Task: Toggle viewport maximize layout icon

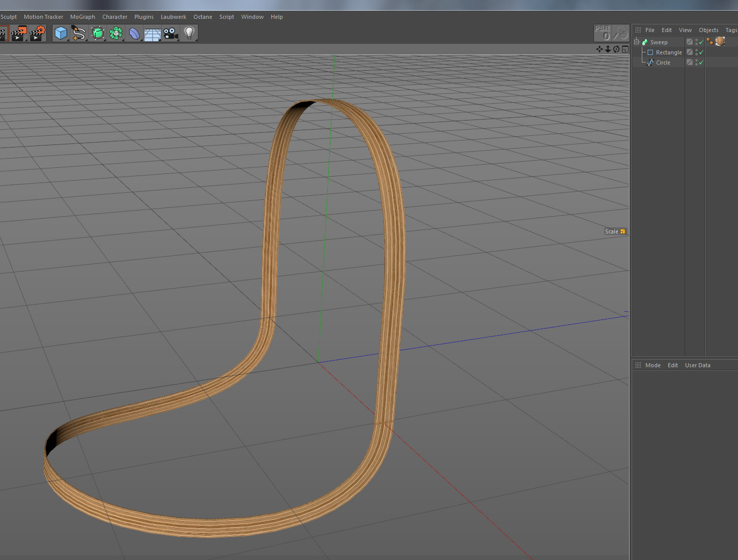Action: (x=625, y=49)
